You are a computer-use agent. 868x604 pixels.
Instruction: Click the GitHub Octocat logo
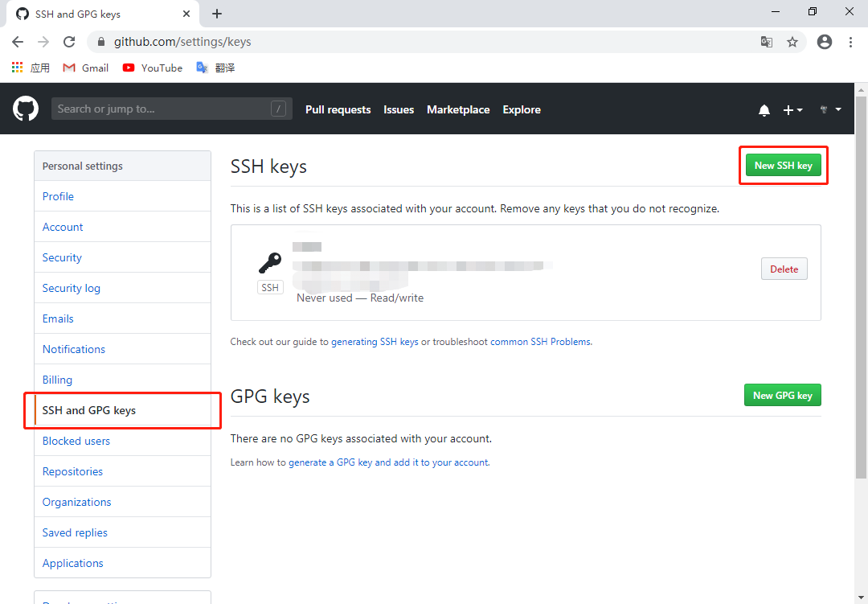(27, 109)
